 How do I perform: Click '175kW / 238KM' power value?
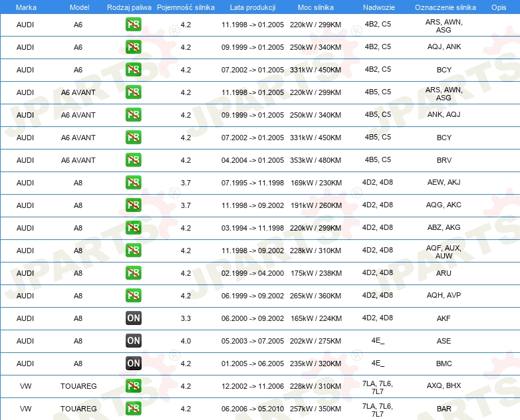[316, 273]
